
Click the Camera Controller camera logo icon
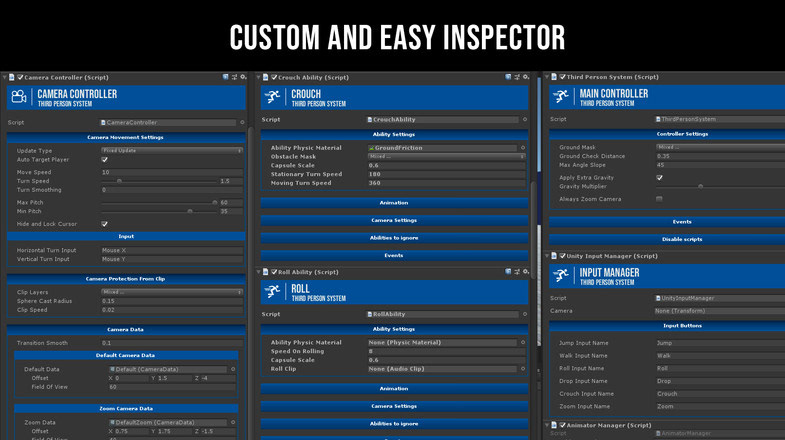(x=19, y=97)
